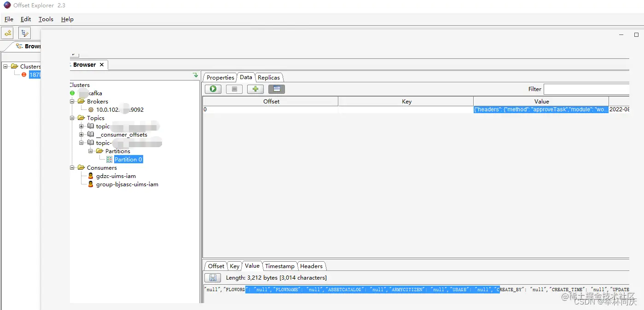Open the Key detail tab
The width and height of the screenshot is (644, 310).
coord(234,266)
